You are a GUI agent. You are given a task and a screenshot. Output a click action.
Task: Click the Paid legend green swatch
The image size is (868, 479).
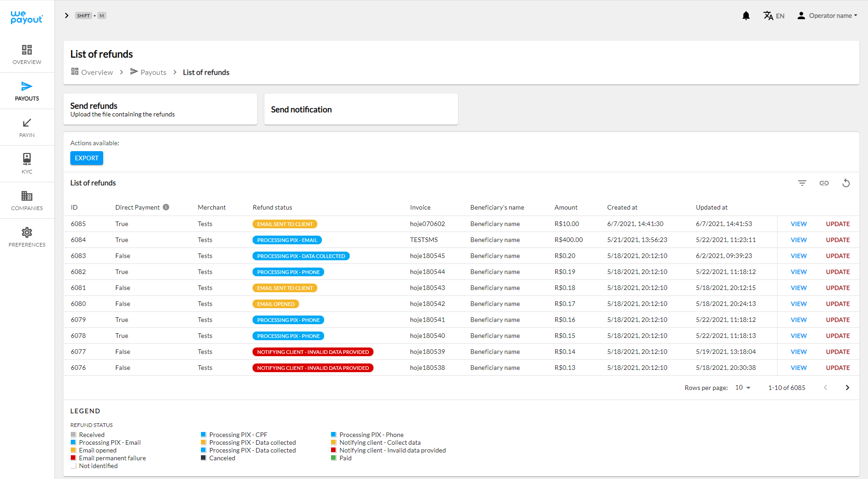pyautogui.click(x=334, y=458)
